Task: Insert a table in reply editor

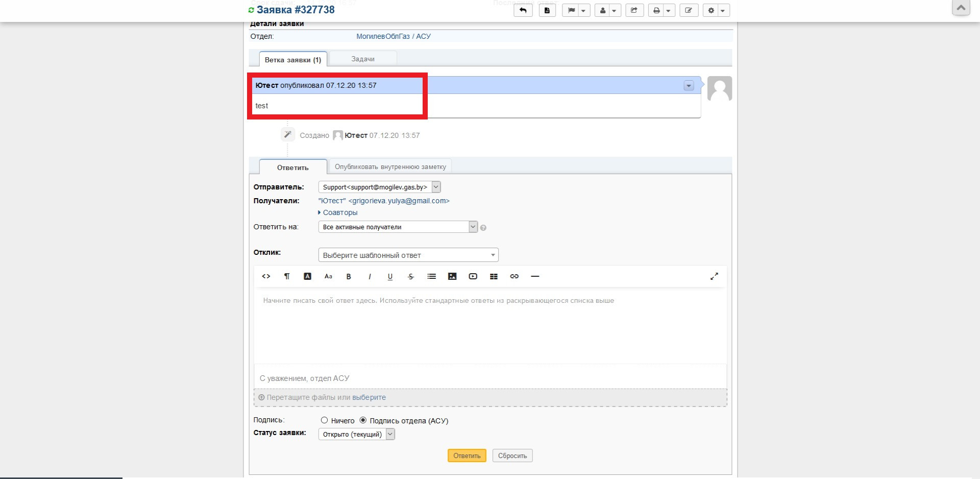Action: (494, 276)
